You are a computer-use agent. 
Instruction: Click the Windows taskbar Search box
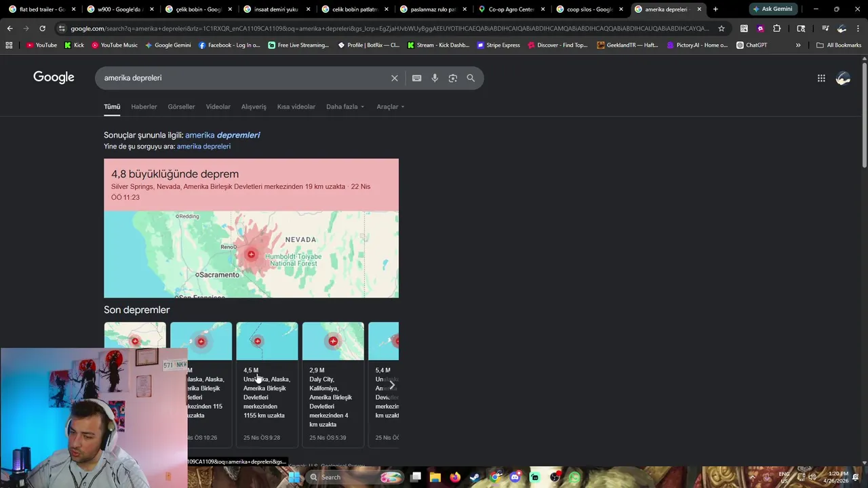point(355,477)
